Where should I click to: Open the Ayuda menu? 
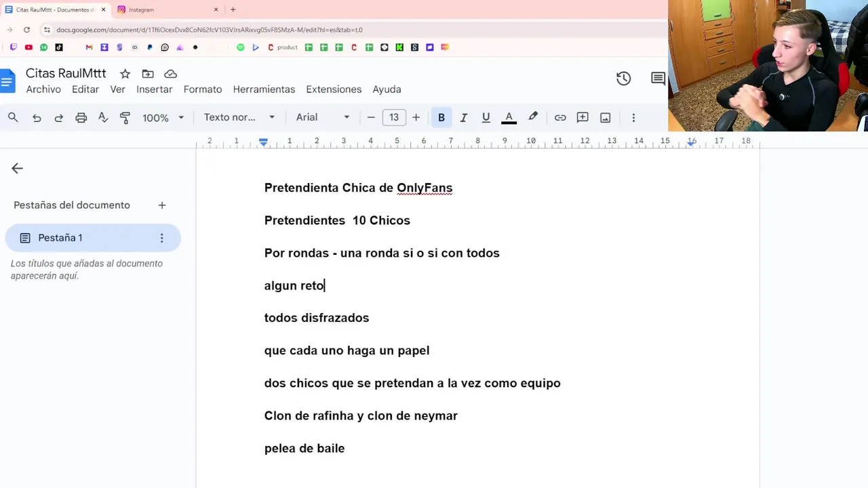[x=387, y=89]
